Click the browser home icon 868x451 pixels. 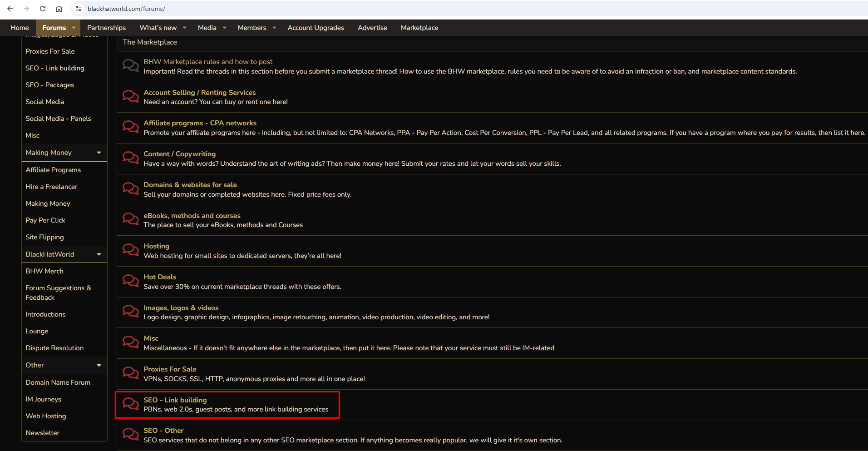pos(59,9)
